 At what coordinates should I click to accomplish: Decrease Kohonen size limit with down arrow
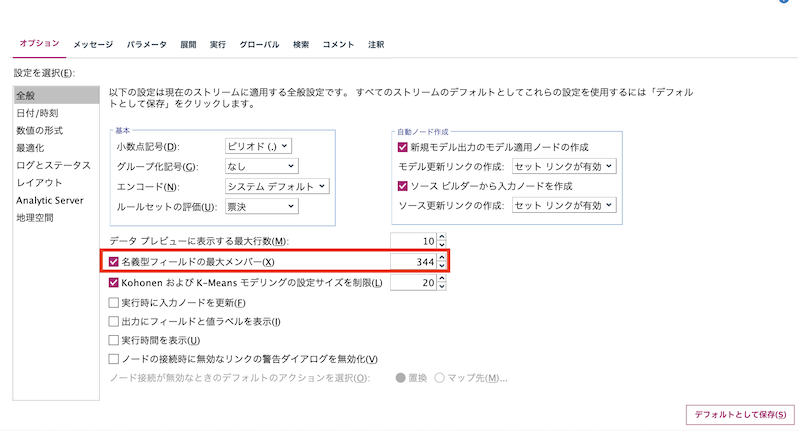(x=442, y=287)
